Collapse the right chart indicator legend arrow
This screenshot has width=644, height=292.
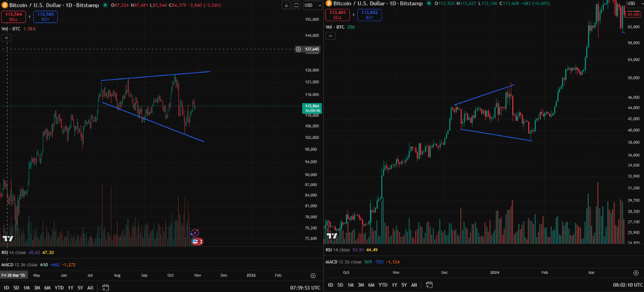coord(330,36)
